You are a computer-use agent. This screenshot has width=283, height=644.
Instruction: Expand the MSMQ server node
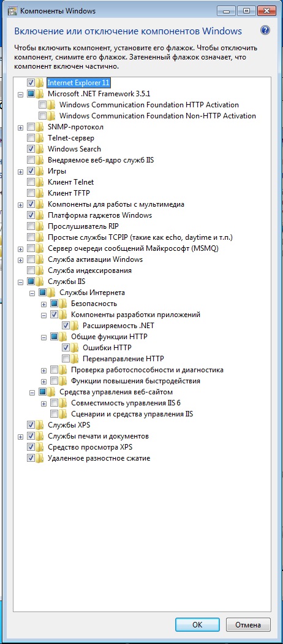(x=20, y=248)
